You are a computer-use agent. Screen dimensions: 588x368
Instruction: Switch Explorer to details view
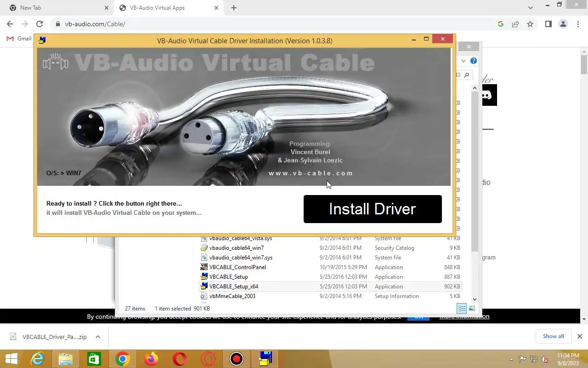tap(462, 309)
